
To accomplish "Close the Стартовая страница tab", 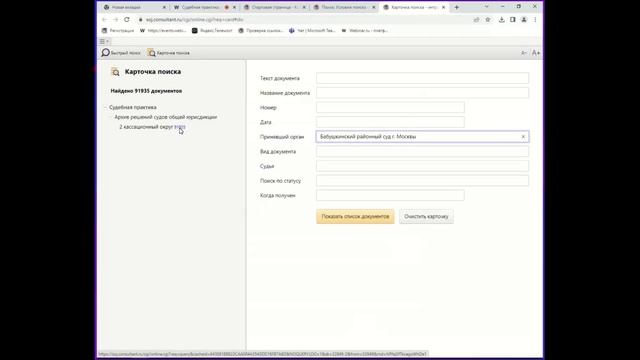I will (x=304, y=7).
